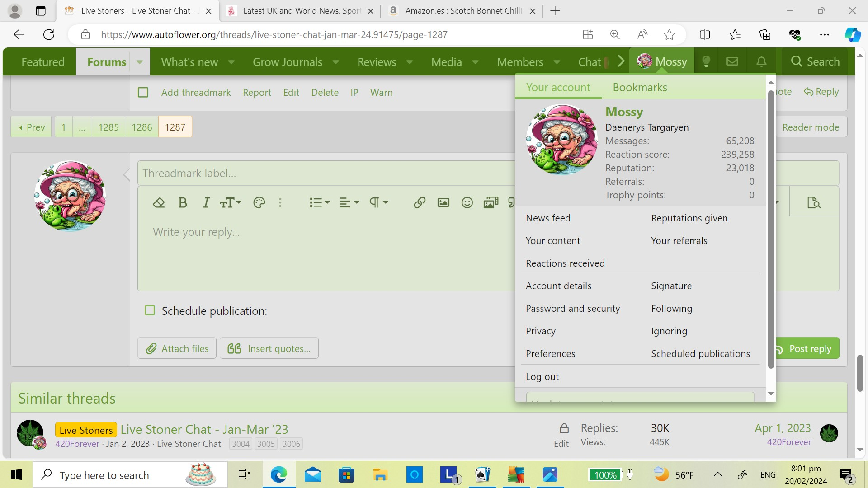Click the Insert quotes button
Screen dimensions: 868x488
(269, 348)
